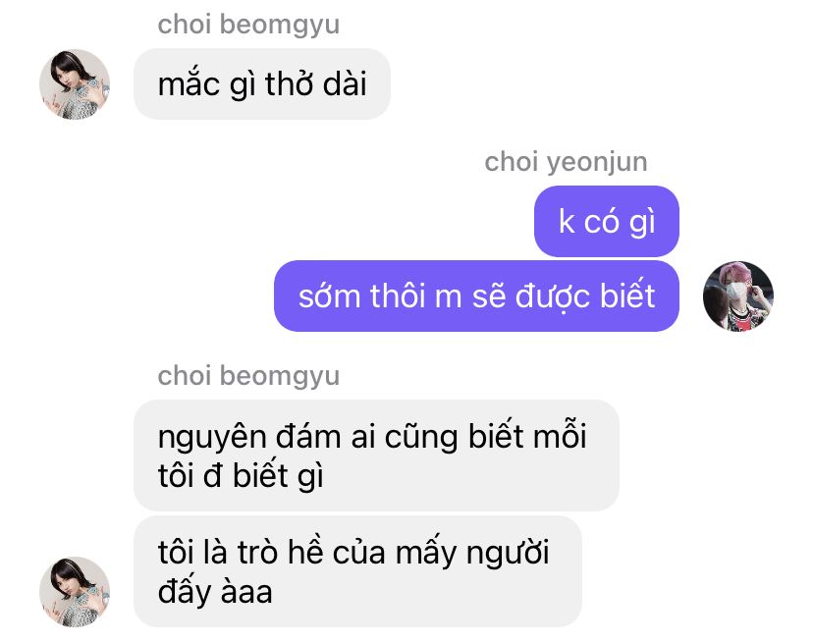Viewport: 813px width, 644px height.
Task: Click the word 'sớm' in purple bubble
Action: pos(329,296)
